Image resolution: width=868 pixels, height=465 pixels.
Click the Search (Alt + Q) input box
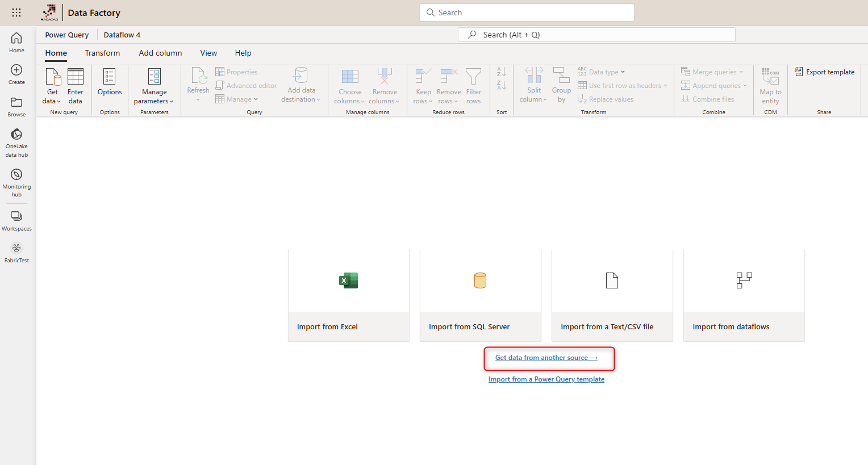click(596, 35)
